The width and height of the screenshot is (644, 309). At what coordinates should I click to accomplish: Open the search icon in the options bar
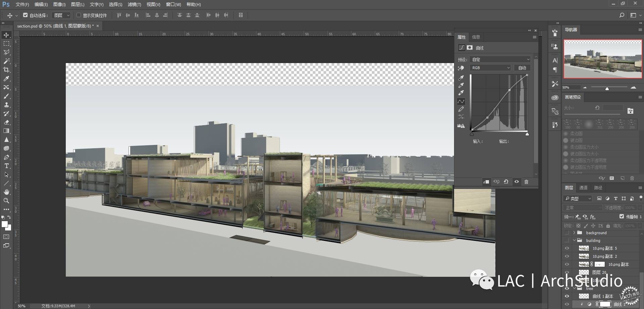(622, 15)
